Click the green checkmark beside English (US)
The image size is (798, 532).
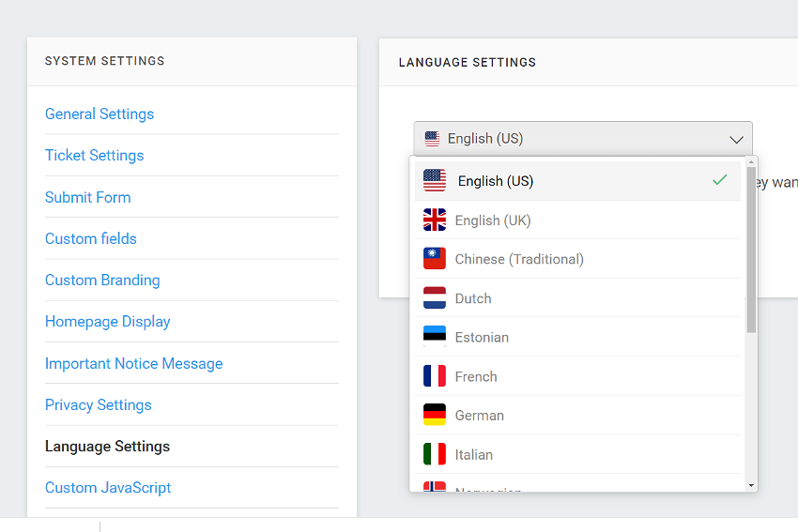720,179
